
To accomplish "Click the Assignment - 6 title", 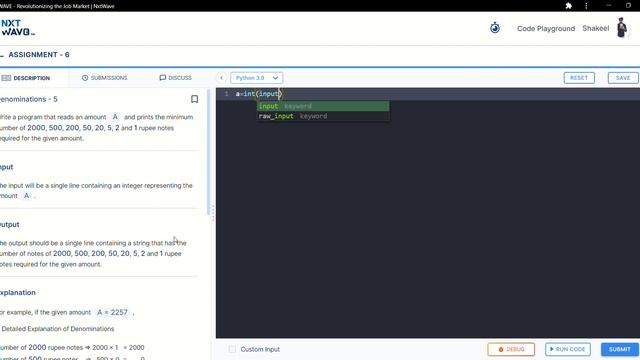I will click(39, 55).
